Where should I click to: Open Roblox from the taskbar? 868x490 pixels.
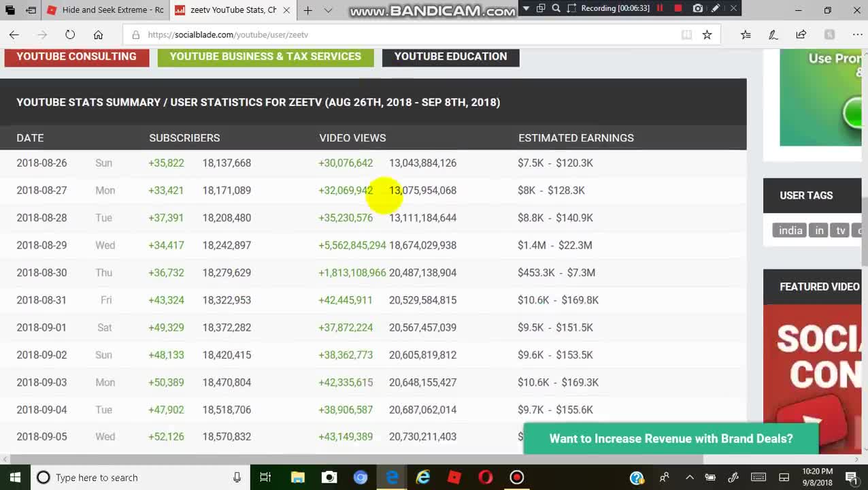(454, 477)
